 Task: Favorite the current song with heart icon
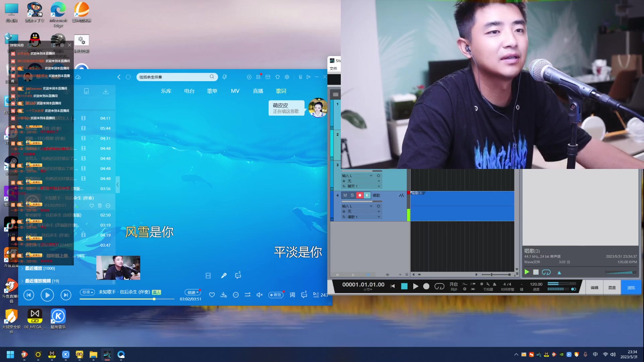coord(212,295)
